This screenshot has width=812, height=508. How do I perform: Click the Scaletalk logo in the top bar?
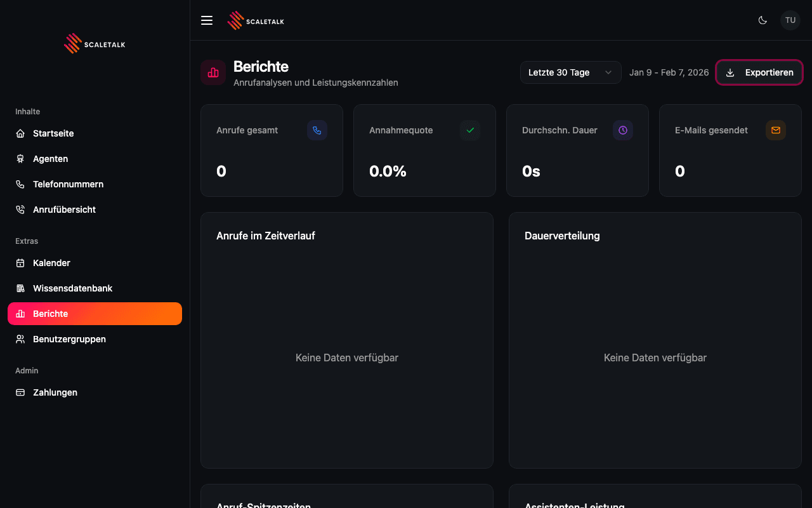tap(256, 20)
